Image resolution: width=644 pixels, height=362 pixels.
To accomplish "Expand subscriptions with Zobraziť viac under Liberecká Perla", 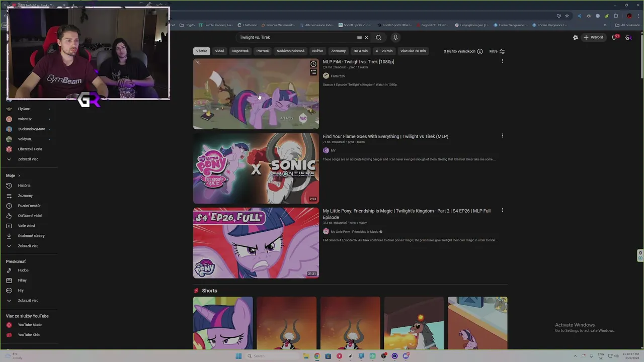I will (x=29, y=159).
